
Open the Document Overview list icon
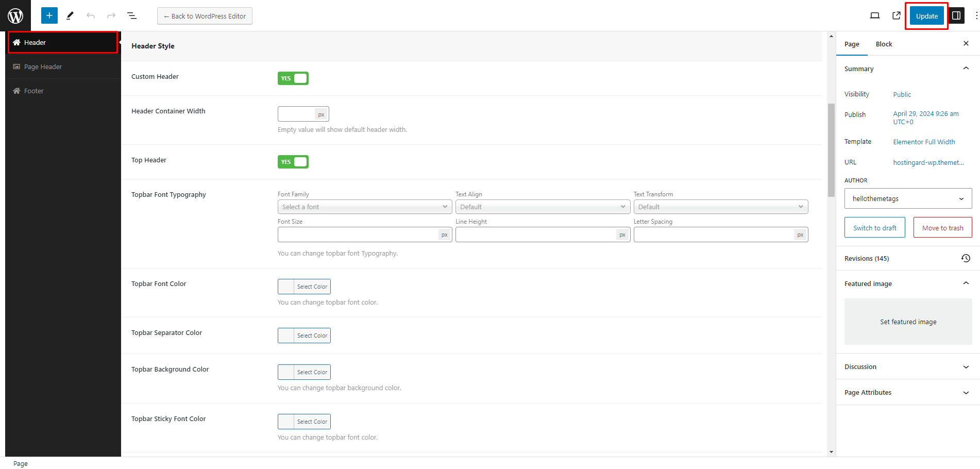pos(132,15)
